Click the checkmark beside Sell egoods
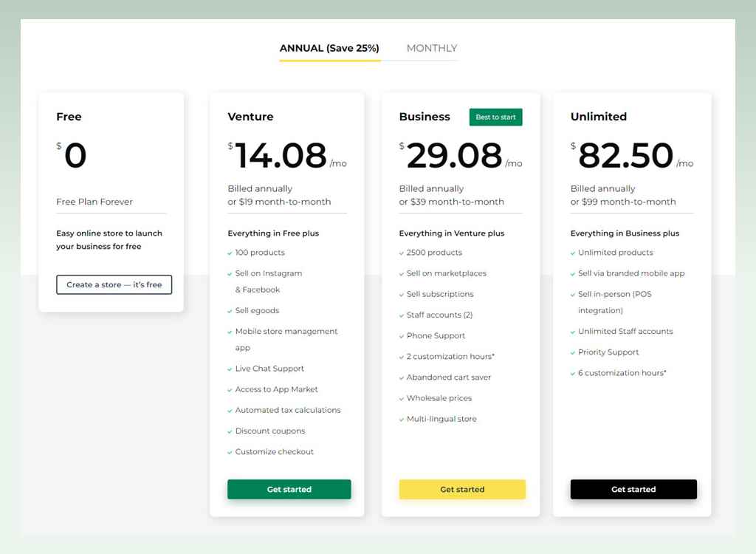The width and height of the screenshot is (756, 554). [230, 311]
